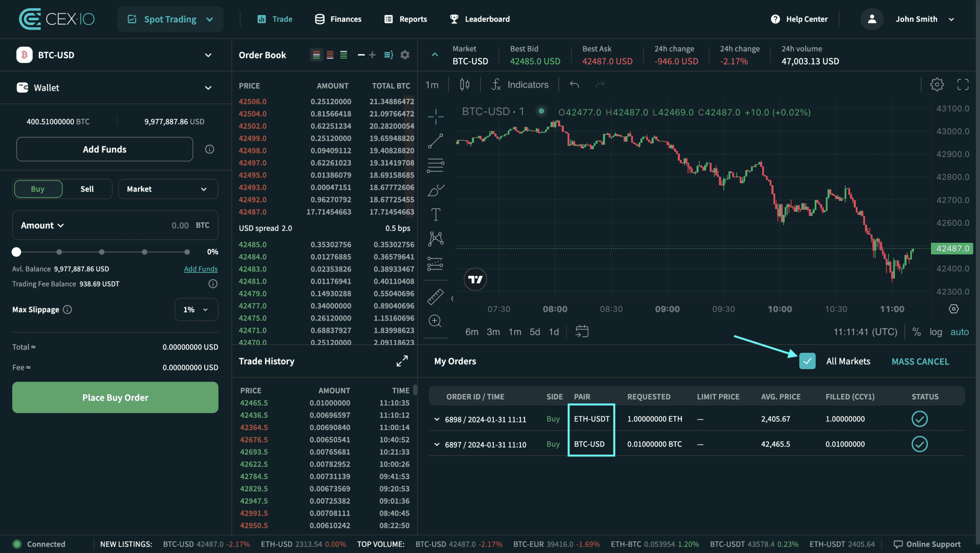Show only asks in order book
Viewport: 980px width, 553px height.
[330, 55]
